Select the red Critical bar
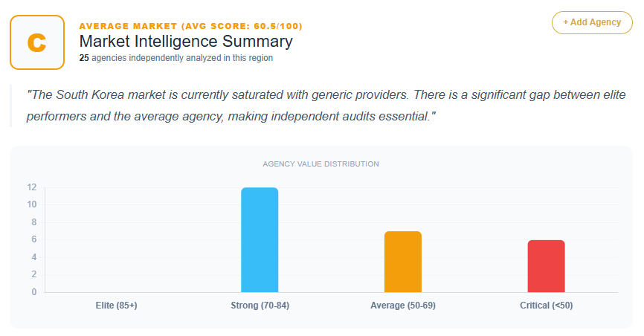644x336 pixels. 547,266
